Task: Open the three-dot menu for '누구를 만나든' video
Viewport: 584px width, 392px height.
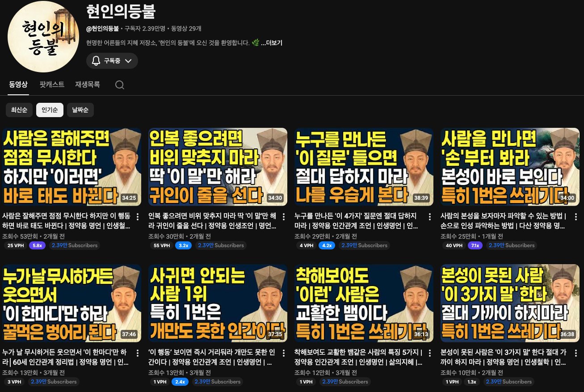Action: pyautogui.click(x=430, y=217)
